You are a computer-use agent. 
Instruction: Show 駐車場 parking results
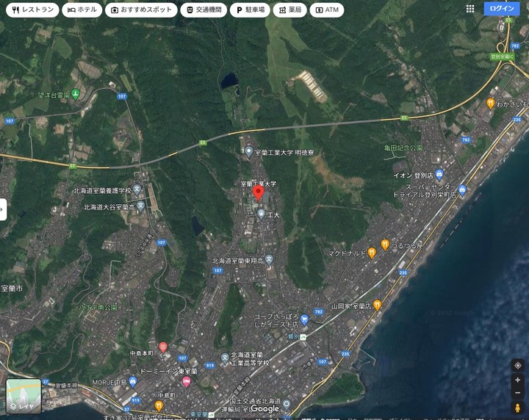(x=250, y=10)
